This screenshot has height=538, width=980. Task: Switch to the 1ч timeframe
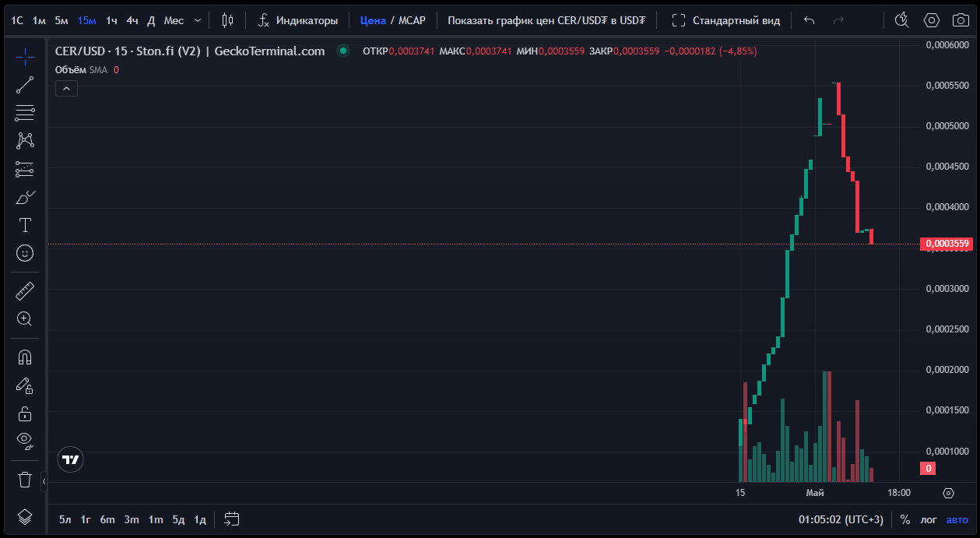pos(112,20)
